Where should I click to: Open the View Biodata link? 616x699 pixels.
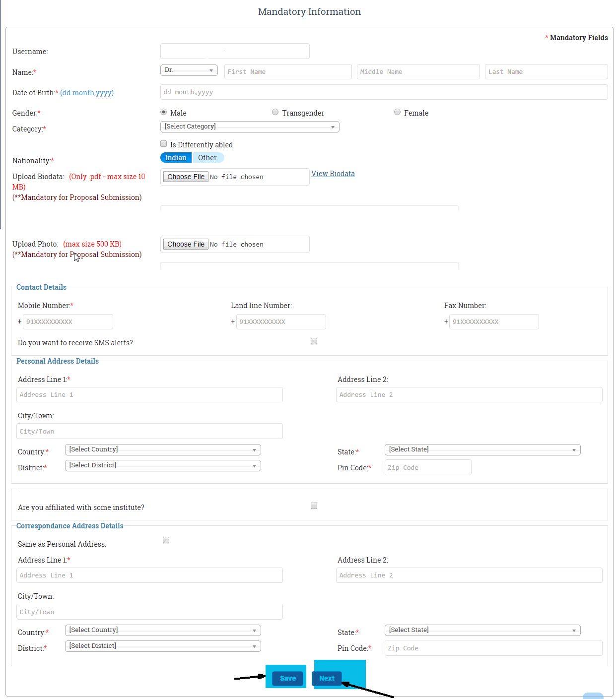point(333,174)
